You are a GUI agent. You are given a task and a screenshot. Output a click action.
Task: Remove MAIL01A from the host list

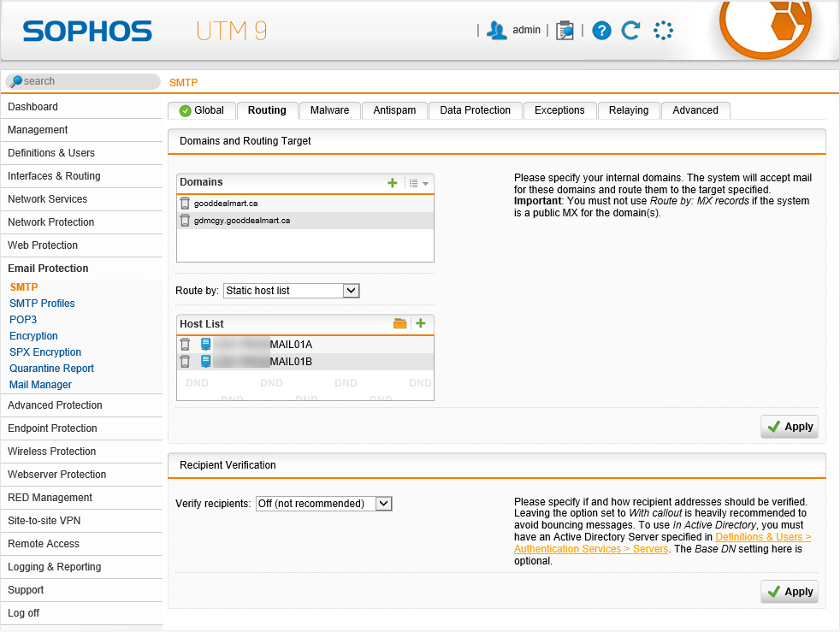pyautogui.click(x=185, y=345)
